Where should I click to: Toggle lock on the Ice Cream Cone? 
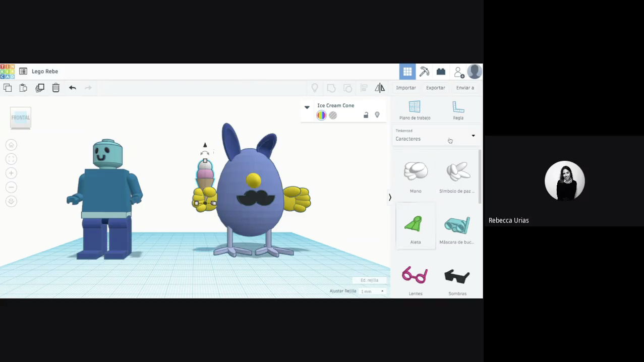pyautogui.click(x=366, y=115)
